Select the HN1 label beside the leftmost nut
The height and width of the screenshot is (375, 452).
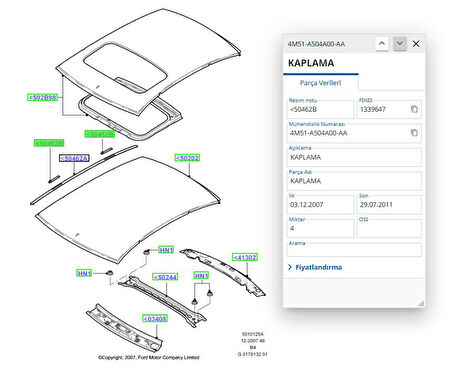[x=84, y=273]
